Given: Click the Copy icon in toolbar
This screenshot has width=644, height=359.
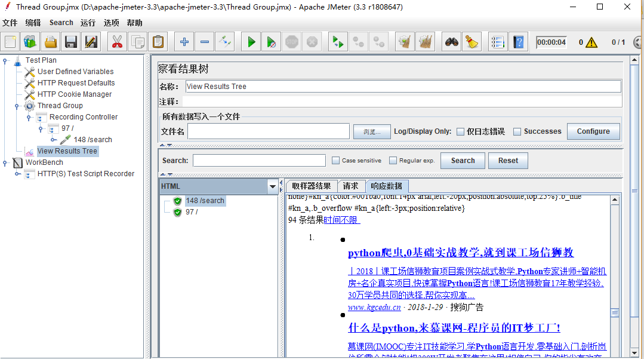Looking at the screenshot, I should (x=138, y=42).
